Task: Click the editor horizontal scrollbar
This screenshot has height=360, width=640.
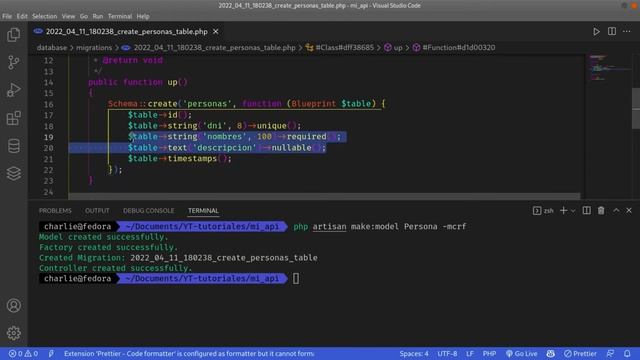Action: (x=324, y=196)
